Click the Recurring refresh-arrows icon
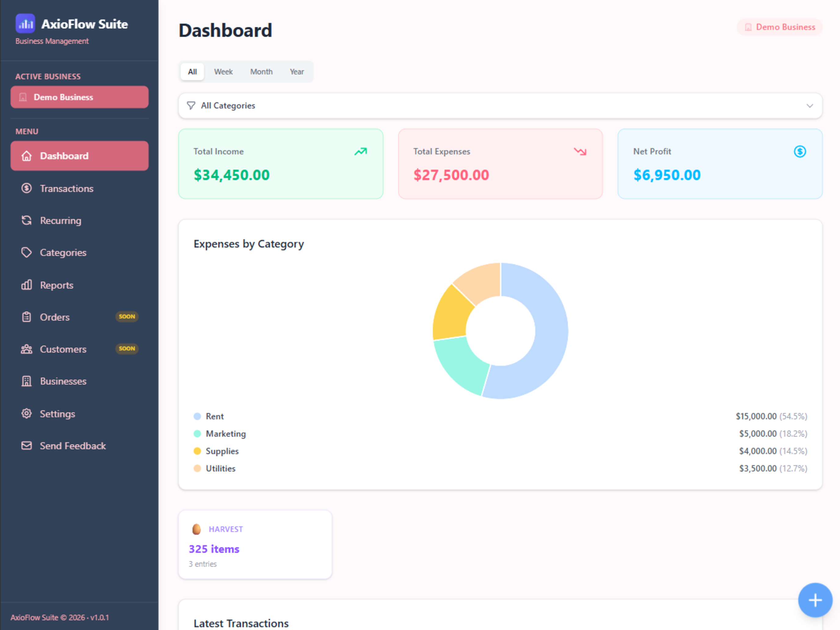 tap(27, 220)
